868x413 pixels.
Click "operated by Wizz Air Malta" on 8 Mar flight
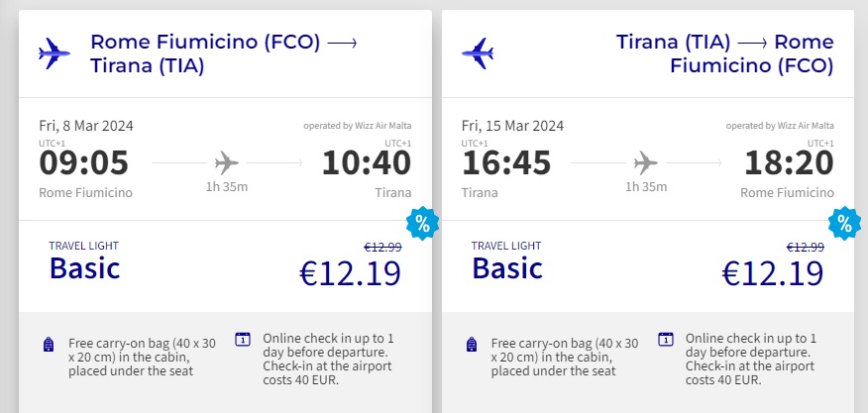tap(357, 126)
